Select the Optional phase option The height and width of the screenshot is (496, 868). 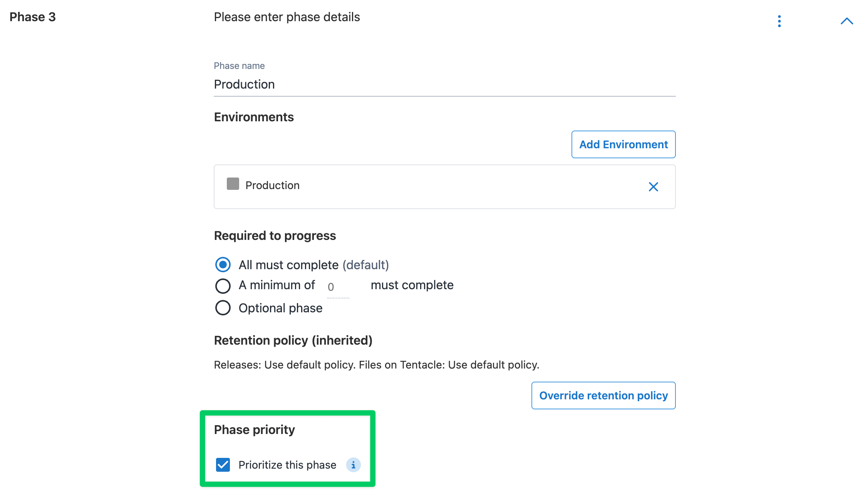(x=223, y=308)
